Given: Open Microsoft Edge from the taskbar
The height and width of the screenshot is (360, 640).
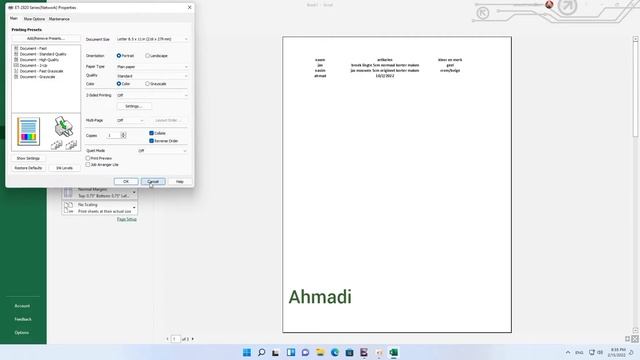Looking at the screenshot, I should point(335,352).
